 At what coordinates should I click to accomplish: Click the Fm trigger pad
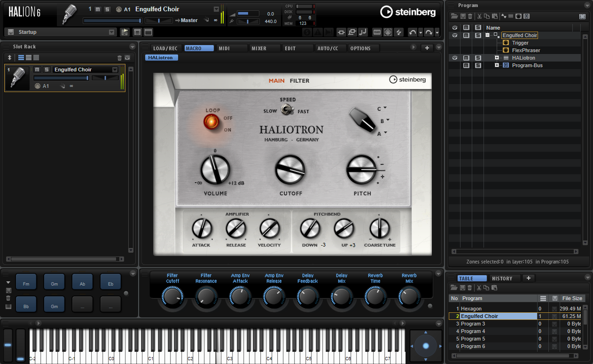click(x=26, y=282)
